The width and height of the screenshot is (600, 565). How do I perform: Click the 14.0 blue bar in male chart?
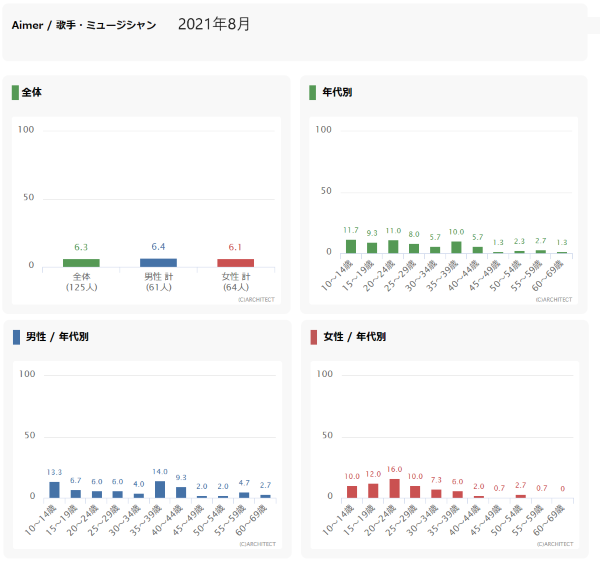(160, 489)
